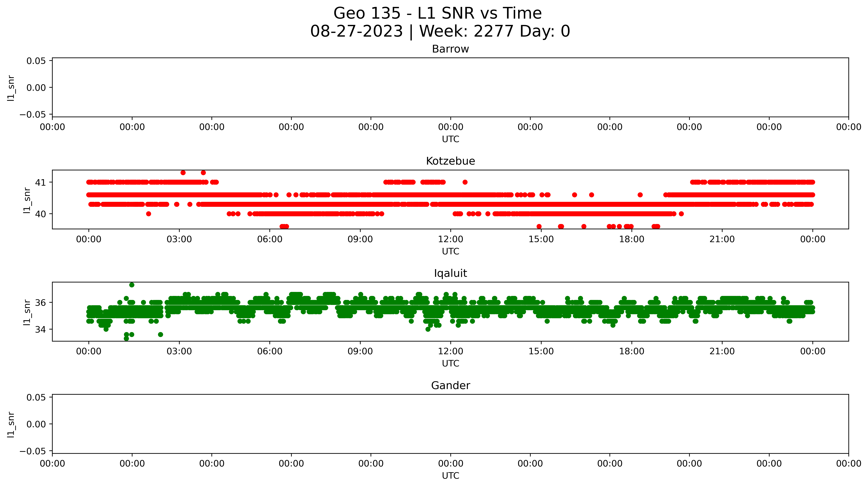868x487 pixels.
Task: Click the 34 y-tick label on the Iqaluit plot
Action: pos(40,329)
